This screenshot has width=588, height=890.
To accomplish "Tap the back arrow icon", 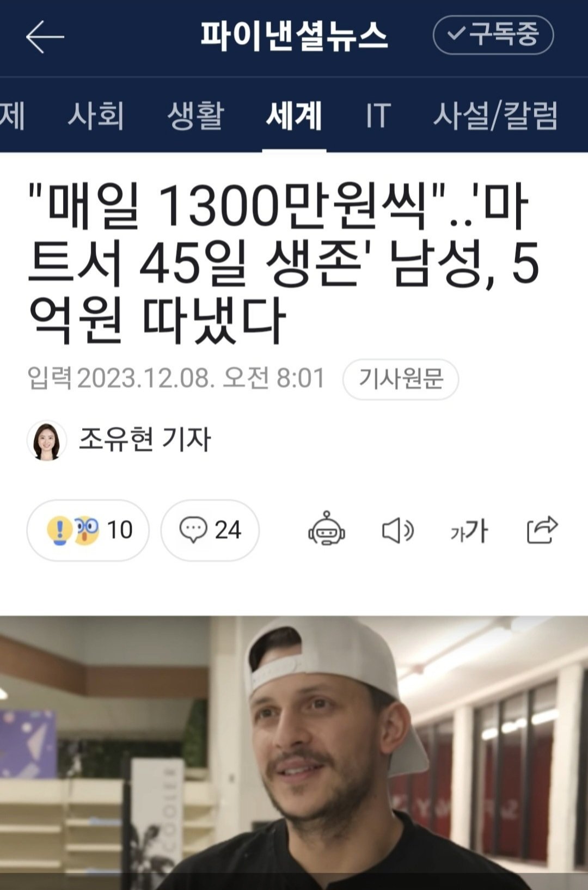I will pos(45,36).
